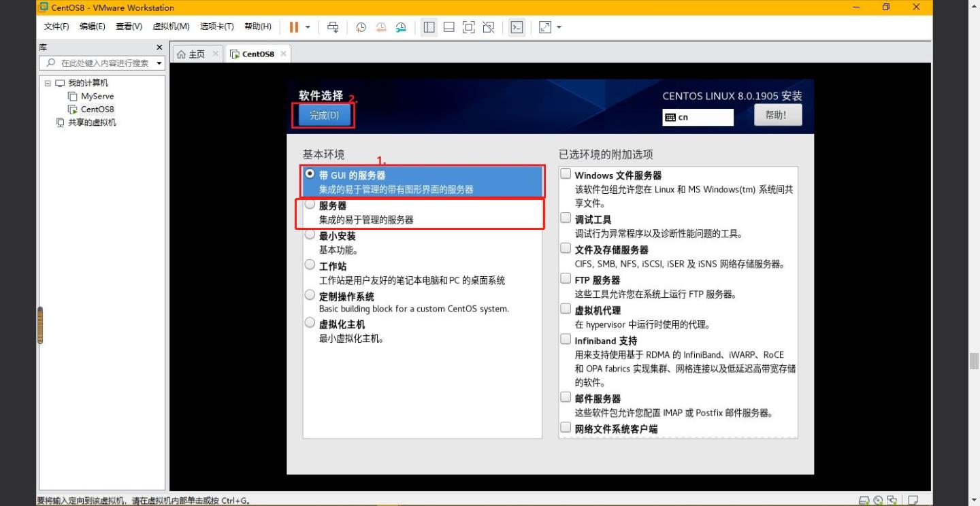Open the 虚拟机(M) menu
Viewport: 980px width, 506px height.
coord(171,27)
